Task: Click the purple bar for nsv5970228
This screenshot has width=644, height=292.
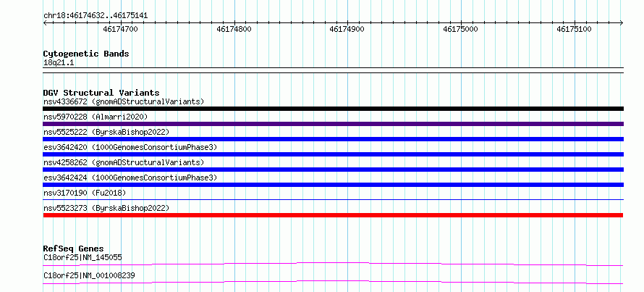Action: (333, 124)
